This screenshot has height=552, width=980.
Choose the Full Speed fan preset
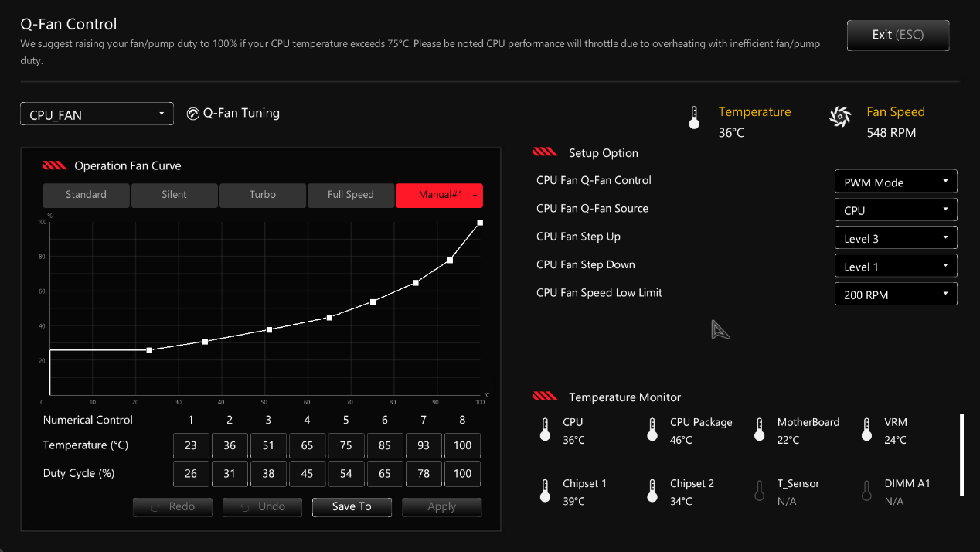pyautogui.click(x=350, y=195)
